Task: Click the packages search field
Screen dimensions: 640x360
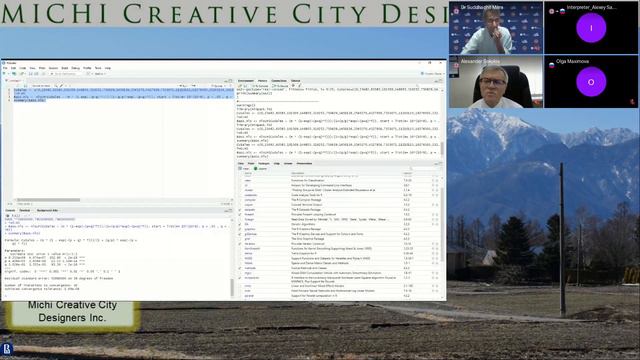Action: 424,169
